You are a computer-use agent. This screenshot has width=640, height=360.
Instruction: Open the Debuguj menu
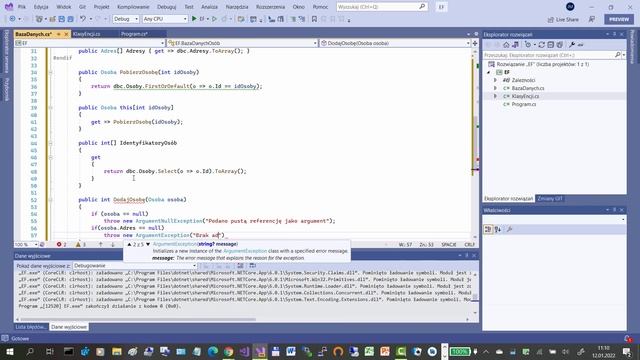tap(167, 7)
